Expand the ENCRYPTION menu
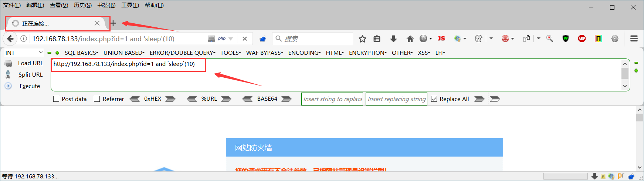 [368, 53]
